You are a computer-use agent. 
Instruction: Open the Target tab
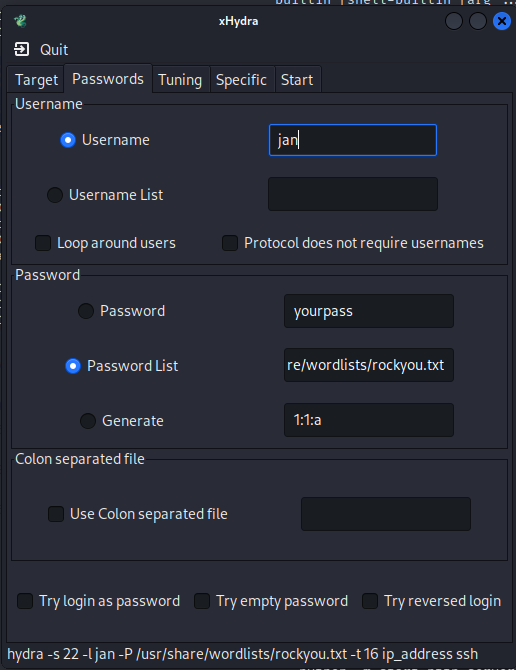[x=36, y=80]
